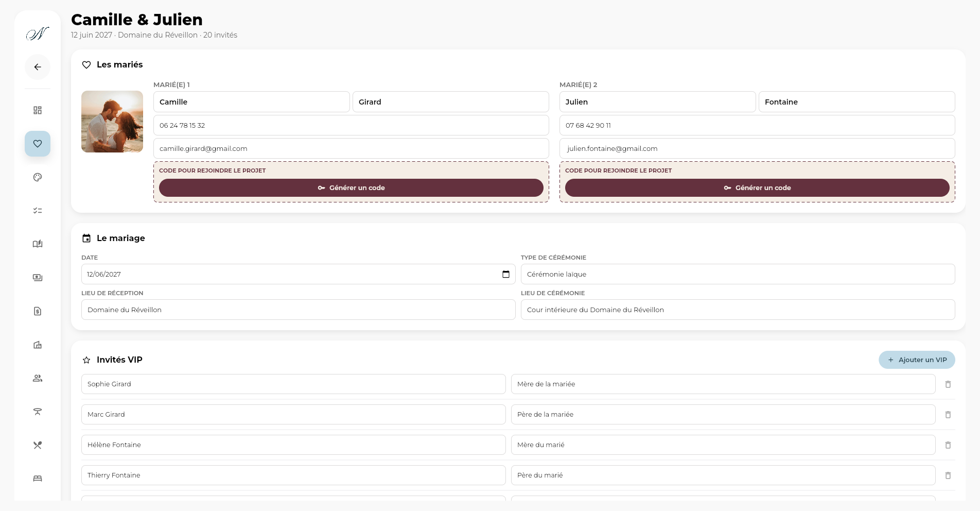Click the phone field 06 24 78 15 32
The height and width of the screenshot is (511, 980).
[x=351, y=125]
